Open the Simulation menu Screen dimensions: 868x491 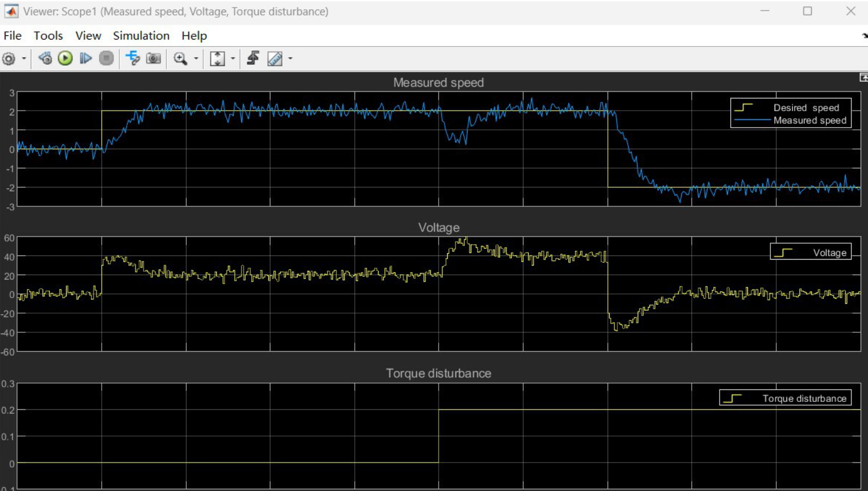[141, 35]
